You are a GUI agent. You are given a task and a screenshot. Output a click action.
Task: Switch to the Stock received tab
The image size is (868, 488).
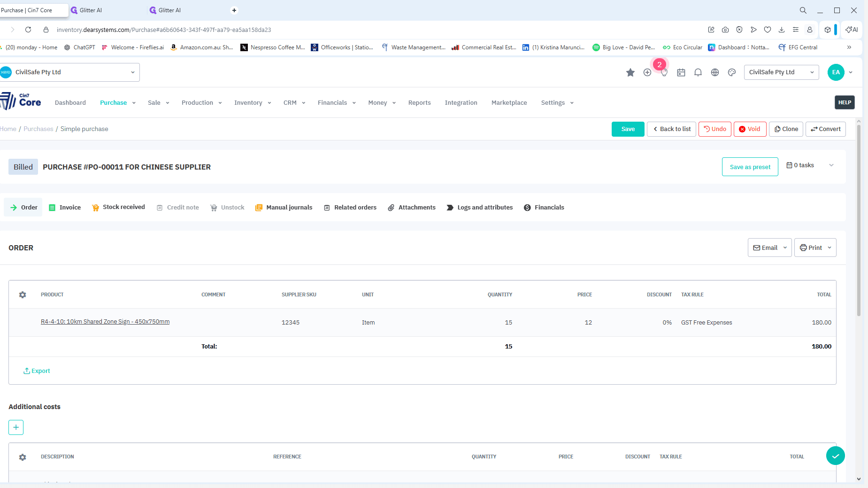pyautogui.click(x=118, y=207)
